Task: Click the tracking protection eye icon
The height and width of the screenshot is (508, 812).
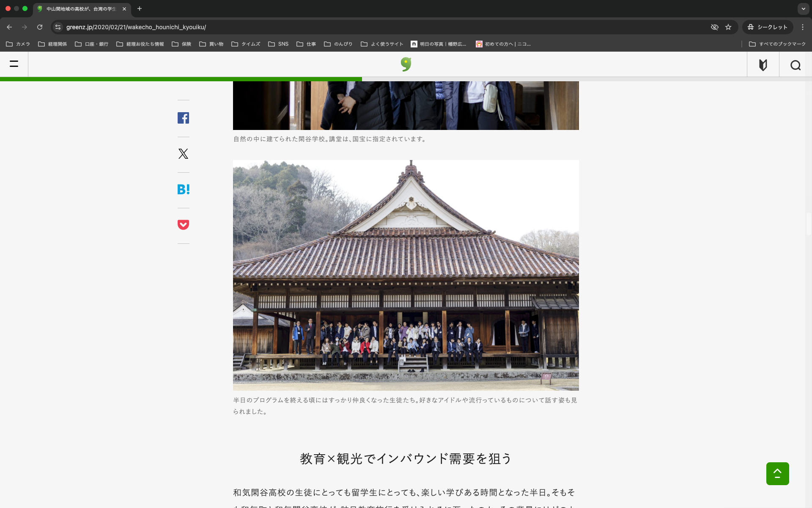Action: tap(715, 27)
